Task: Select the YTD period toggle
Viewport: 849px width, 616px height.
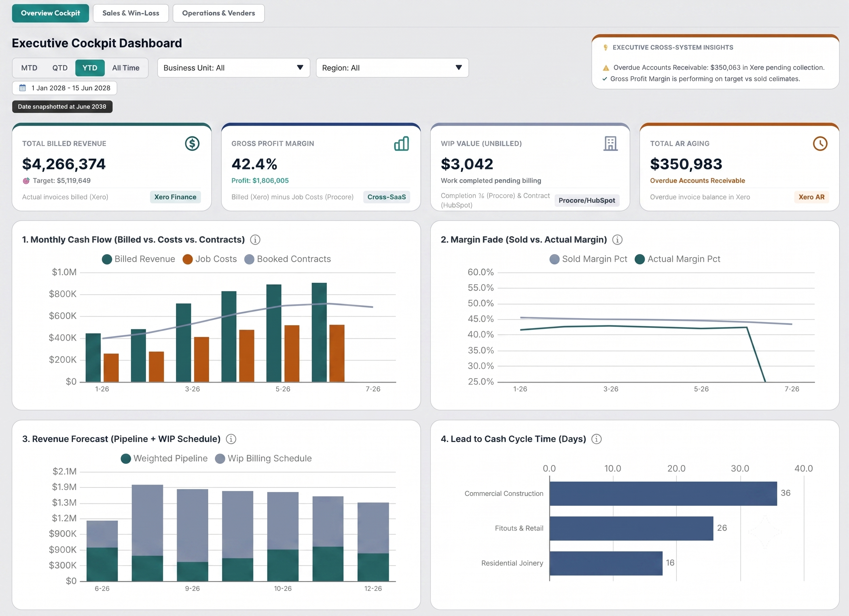Action: point(90,68)
